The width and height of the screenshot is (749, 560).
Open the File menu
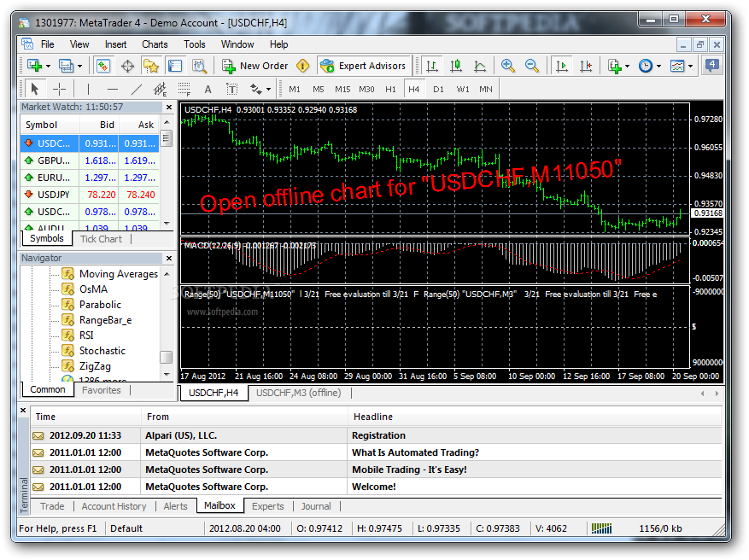(47, 44)
